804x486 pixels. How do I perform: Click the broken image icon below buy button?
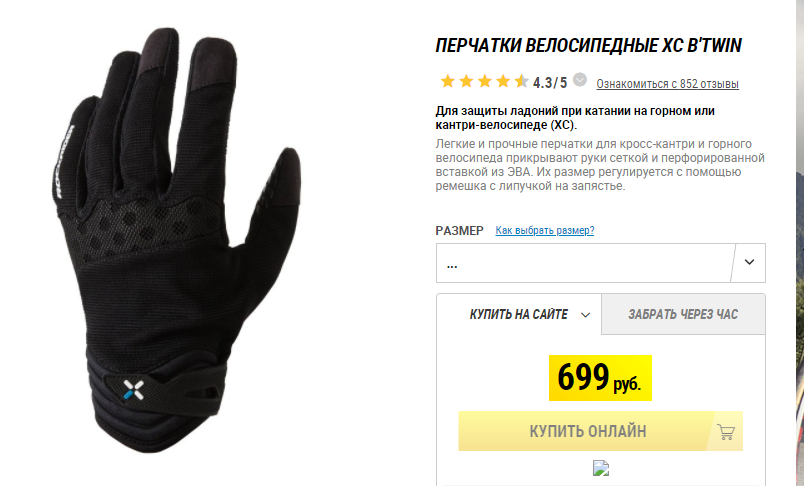601,468
